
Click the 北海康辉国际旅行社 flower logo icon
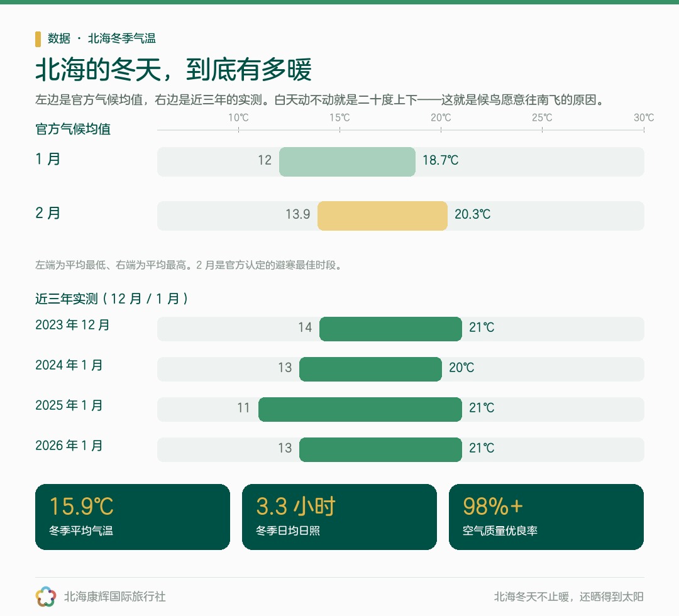[45, 597]
